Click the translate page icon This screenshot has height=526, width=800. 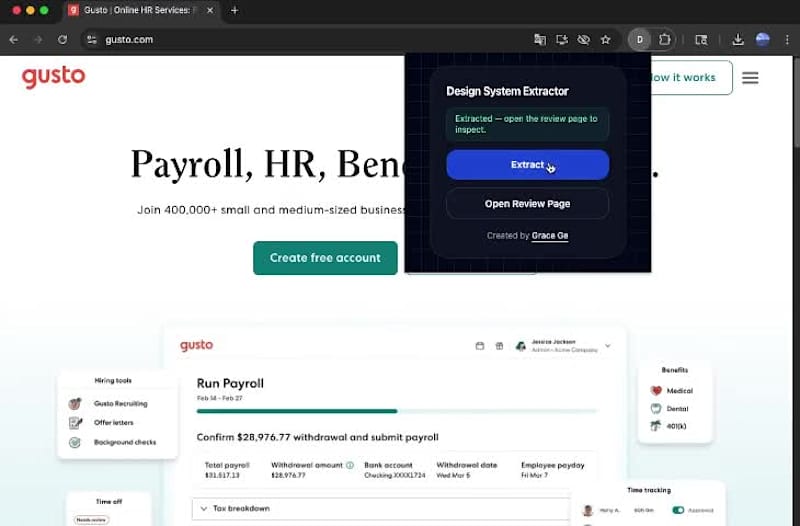[x=539, y=40]
